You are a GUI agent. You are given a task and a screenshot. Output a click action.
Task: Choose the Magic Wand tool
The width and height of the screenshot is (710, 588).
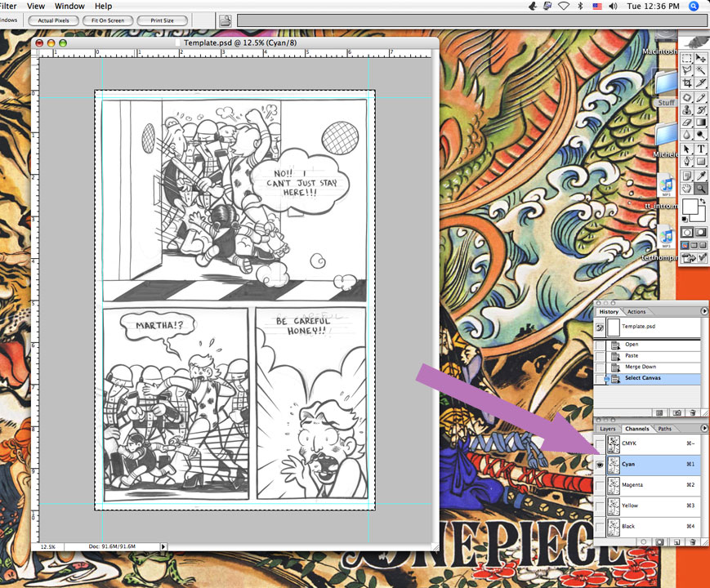tap(701, 70)
